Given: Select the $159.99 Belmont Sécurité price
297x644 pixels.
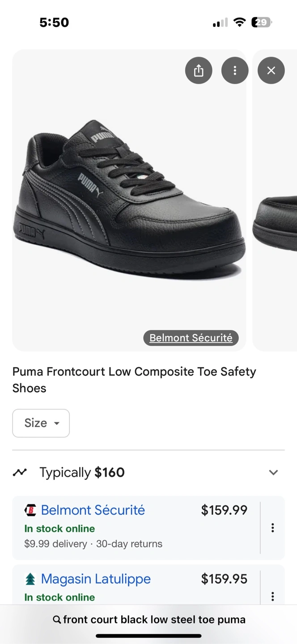Looking at the screenshot, I should [x=224, y=510].
